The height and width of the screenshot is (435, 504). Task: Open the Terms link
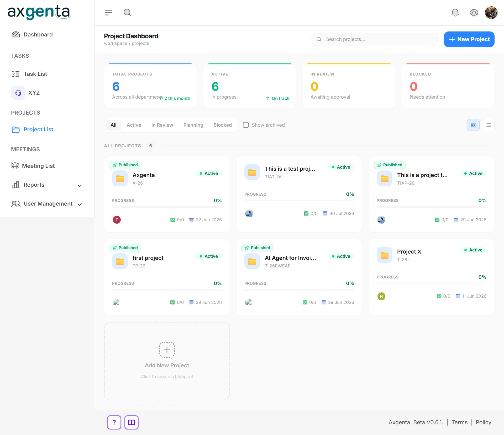point(459,422)
